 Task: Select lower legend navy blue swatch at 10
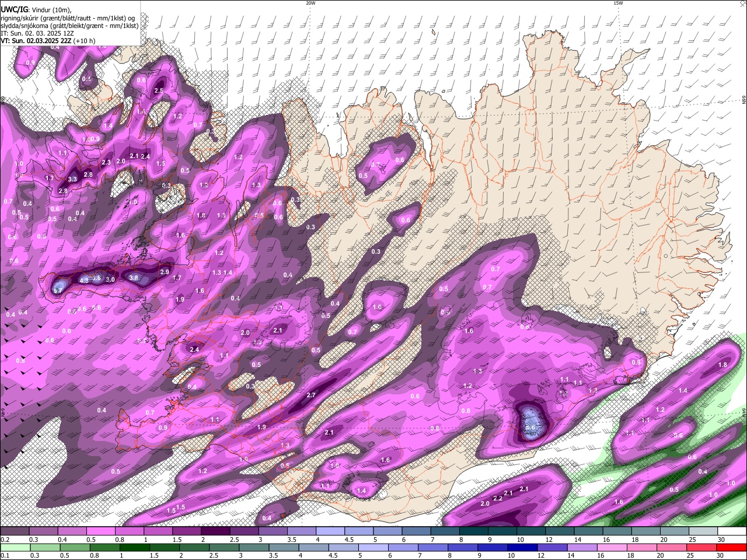(522, 547)
